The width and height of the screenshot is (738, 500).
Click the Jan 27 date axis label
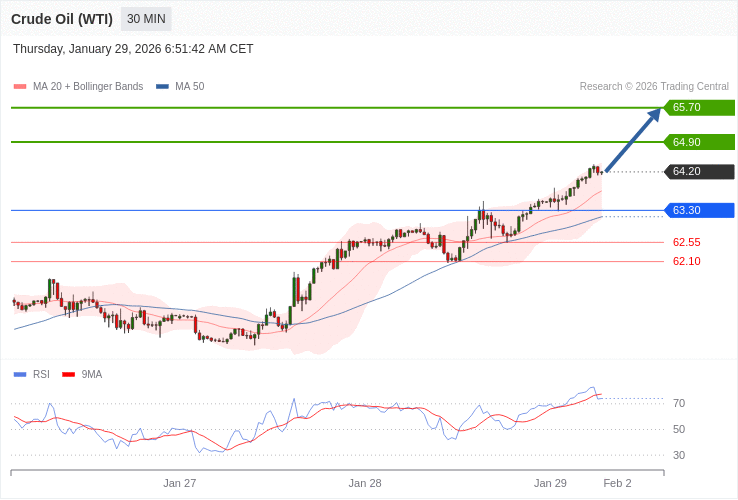(x=180, y=483)
